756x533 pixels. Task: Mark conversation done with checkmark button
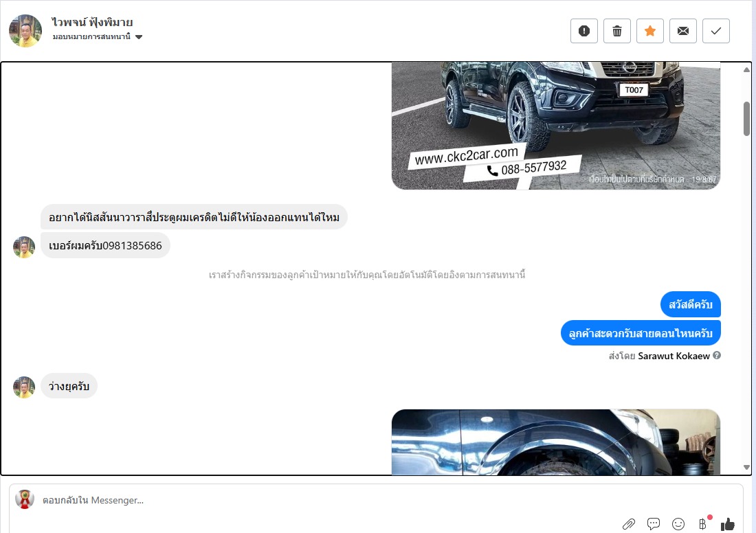pyautogui.click(x=716, y=31)
